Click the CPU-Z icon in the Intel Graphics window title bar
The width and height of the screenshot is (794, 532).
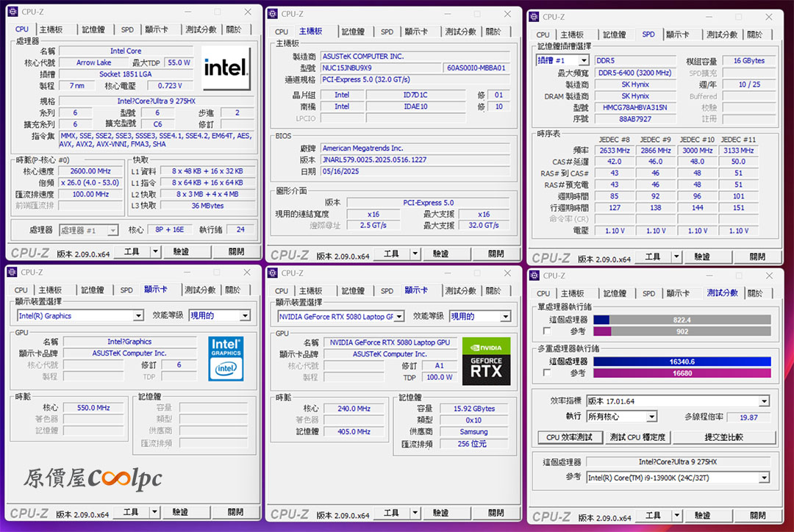[12, 273]
